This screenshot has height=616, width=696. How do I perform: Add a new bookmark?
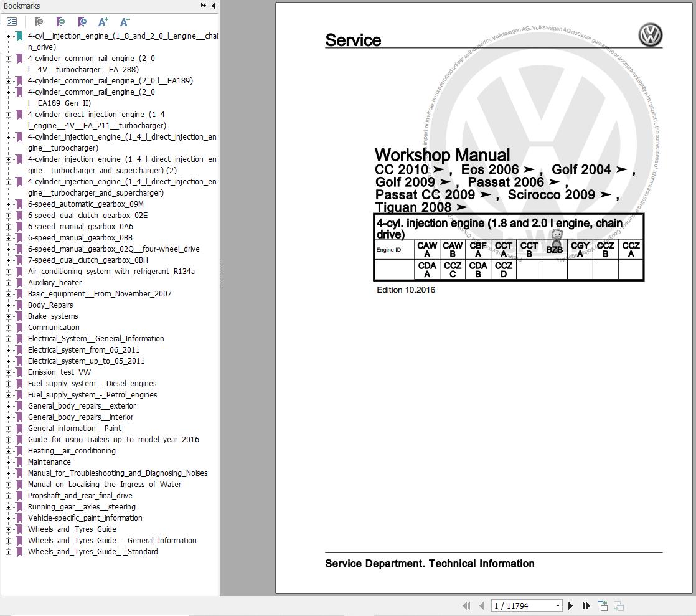60,21
